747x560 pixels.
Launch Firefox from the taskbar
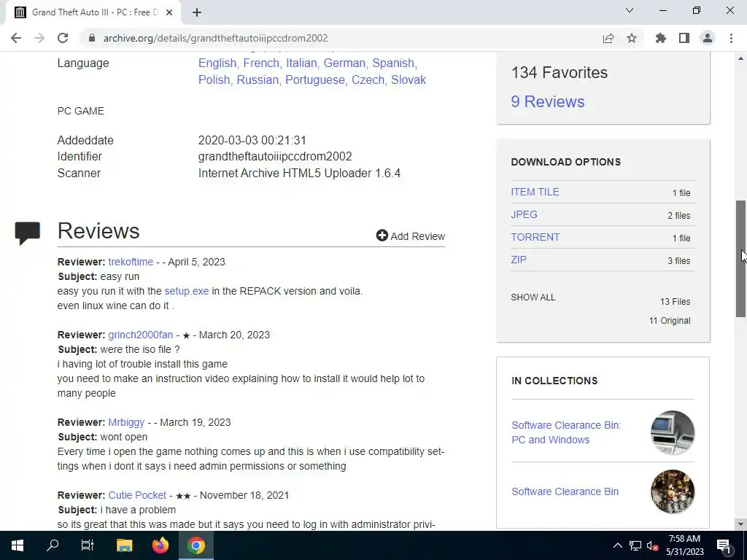tap(160, 545)
